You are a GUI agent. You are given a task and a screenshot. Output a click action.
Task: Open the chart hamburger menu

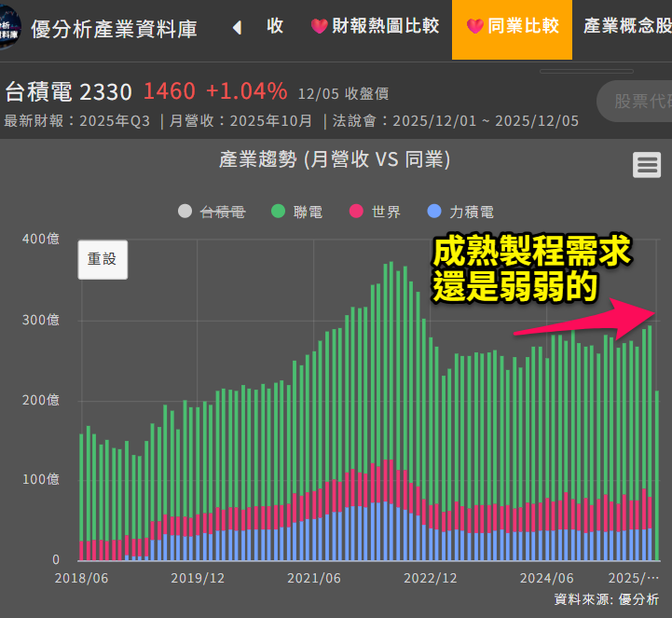[647, 165]
